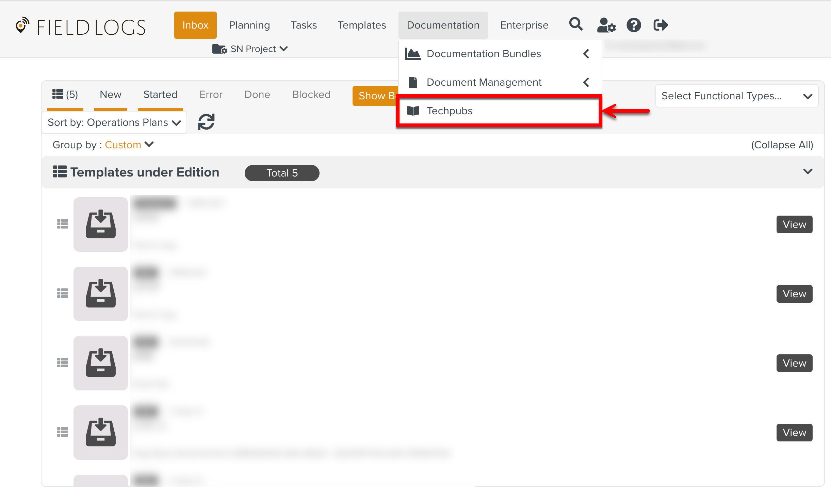The width and height of the screenshot is (831, 504).
Task: Open Documentation Bundles submenu
Action: [x=484, y=54]
